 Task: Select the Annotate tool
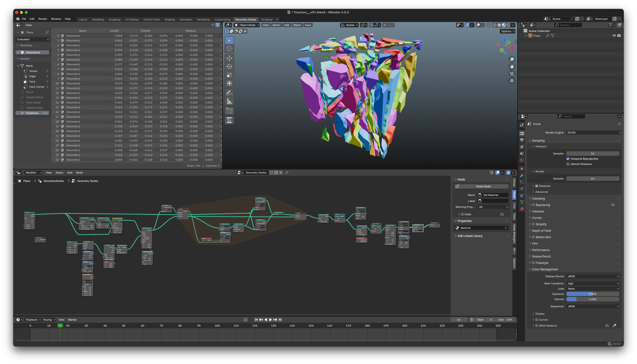tap(229, 93)
